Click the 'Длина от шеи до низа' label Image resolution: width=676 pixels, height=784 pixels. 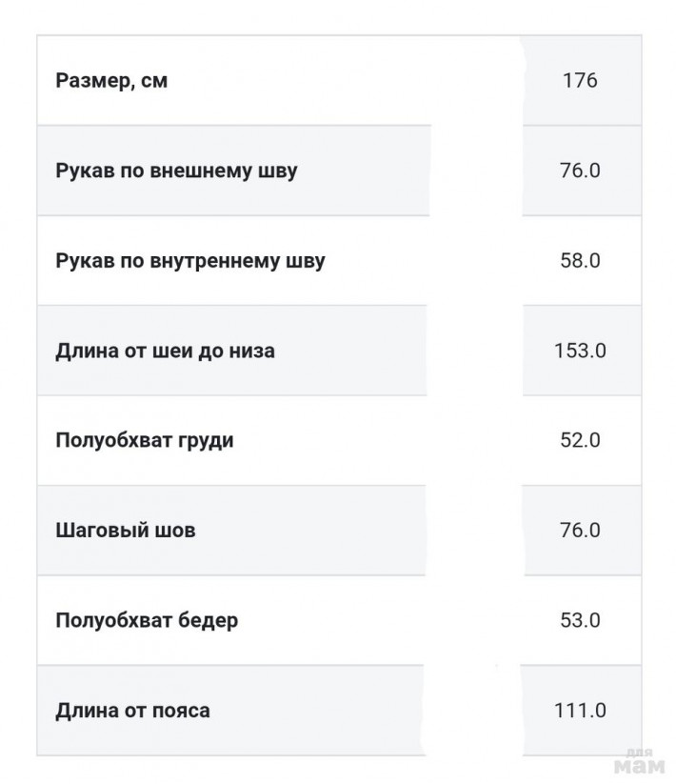[165, 351]
